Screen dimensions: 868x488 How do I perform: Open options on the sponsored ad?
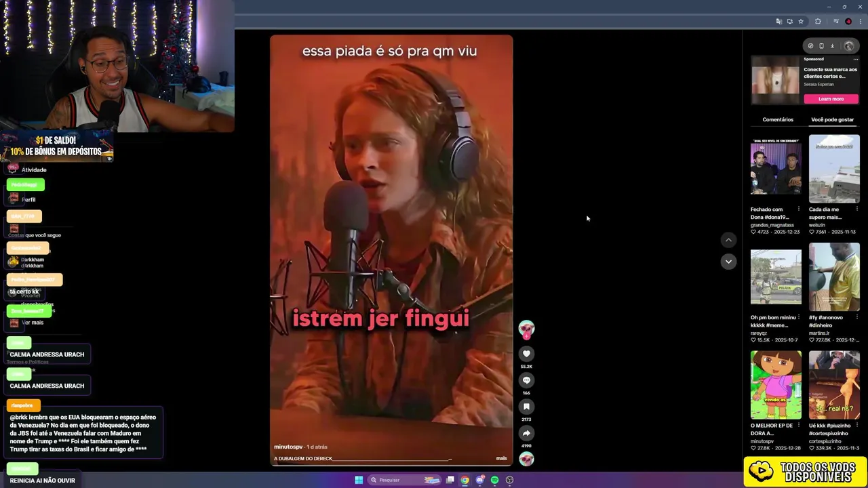tap(856, 60)
